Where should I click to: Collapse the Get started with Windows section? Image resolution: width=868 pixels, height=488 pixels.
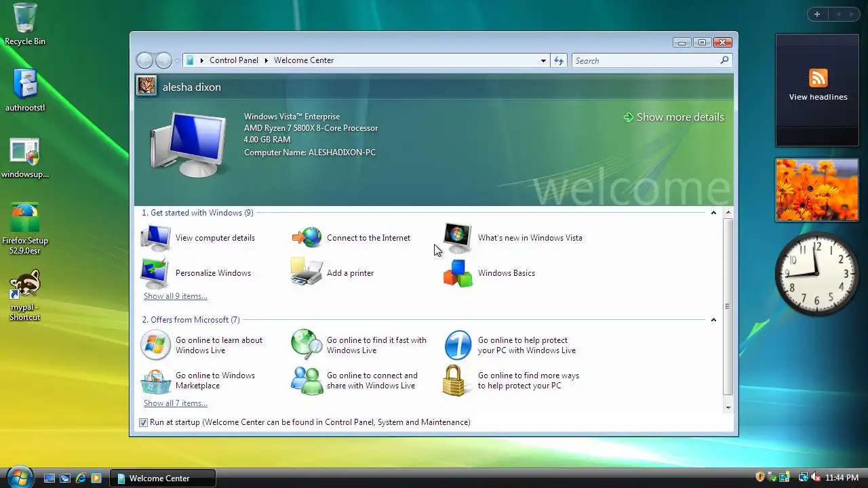713,213
